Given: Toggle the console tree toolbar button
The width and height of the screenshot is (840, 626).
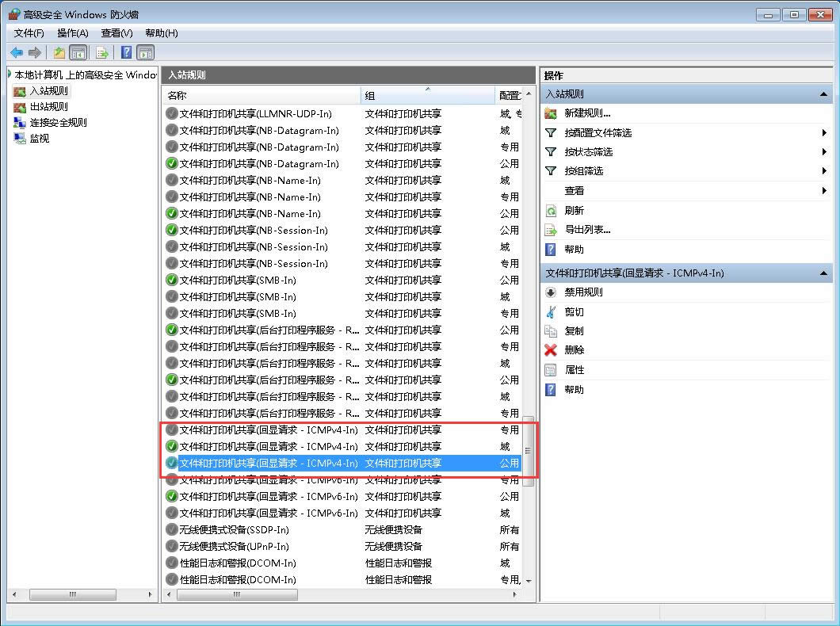Looking at the screenshot, I should pyautogui.click(x=78, y=53).
